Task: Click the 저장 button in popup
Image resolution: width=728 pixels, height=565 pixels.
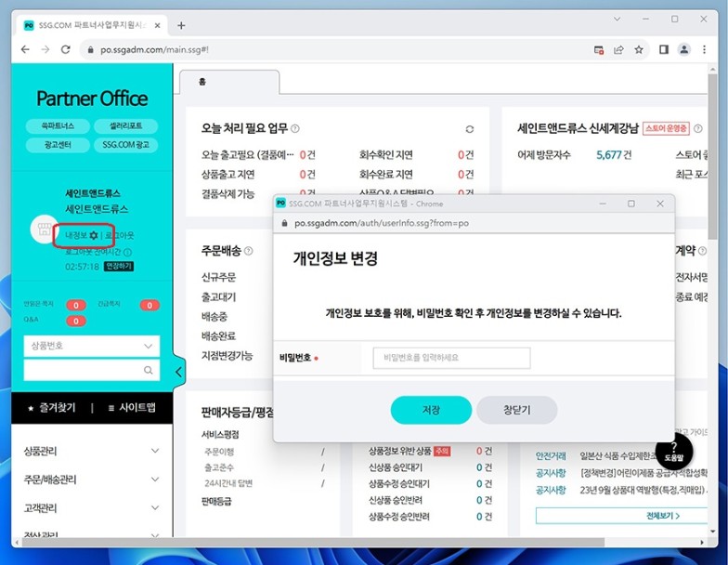Action: (x=431, y=410)
